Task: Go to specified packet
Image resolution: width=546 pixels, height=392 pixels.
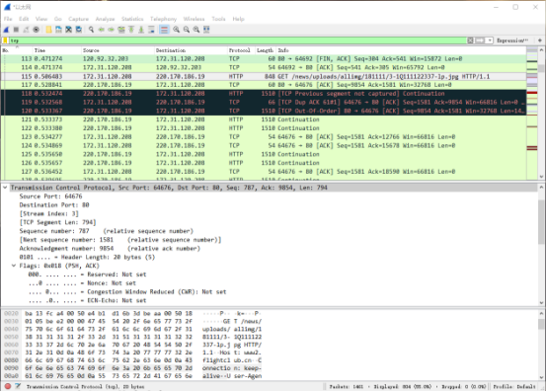Action: pos(121,30)
